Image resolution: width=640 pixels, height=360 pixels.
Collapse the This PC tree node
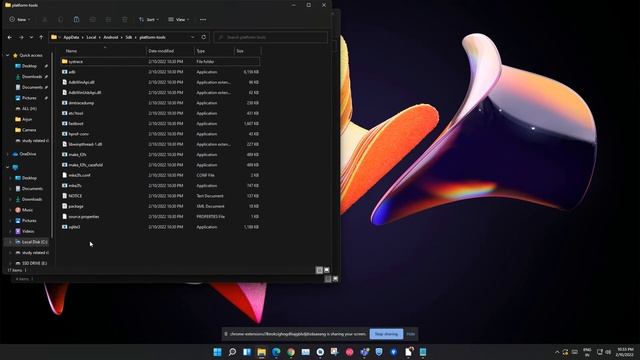point(7,167)
